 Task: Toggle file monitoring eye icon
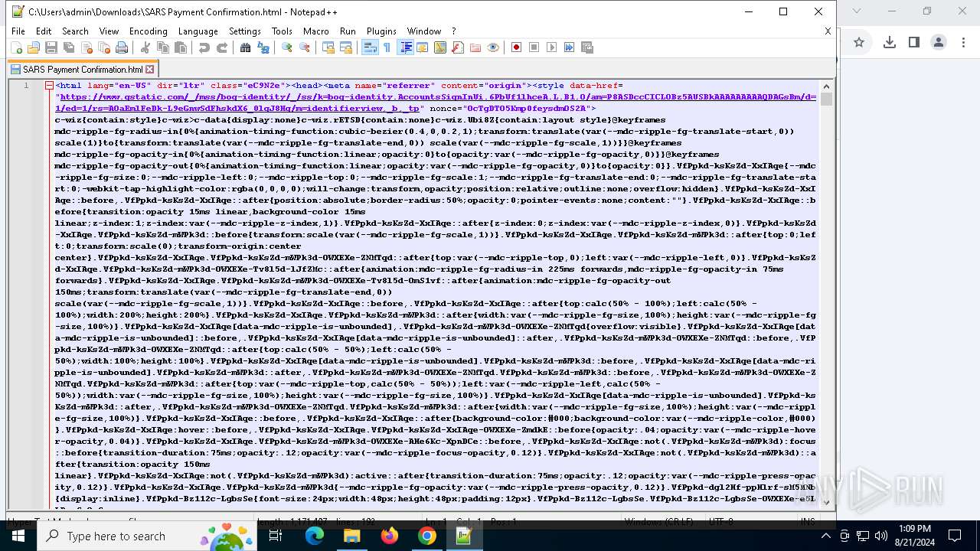point(492,47)
